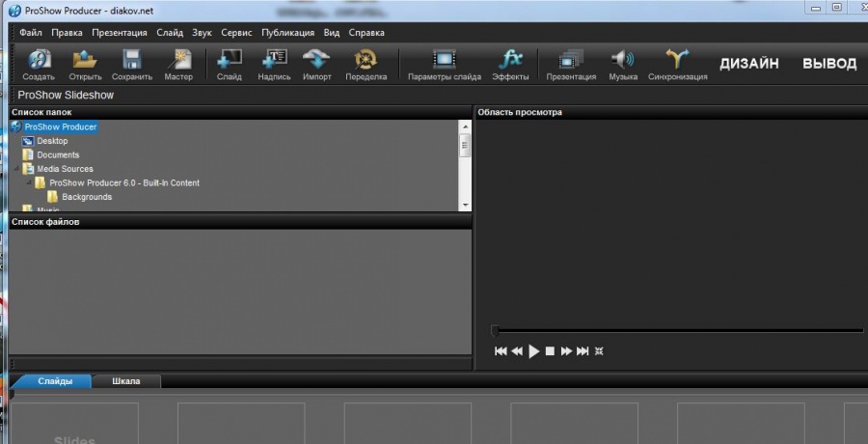This screenshot has width=868, height=444.
Task: Switch to the ДИЗАЙН workspace
Action: point(749,64)
